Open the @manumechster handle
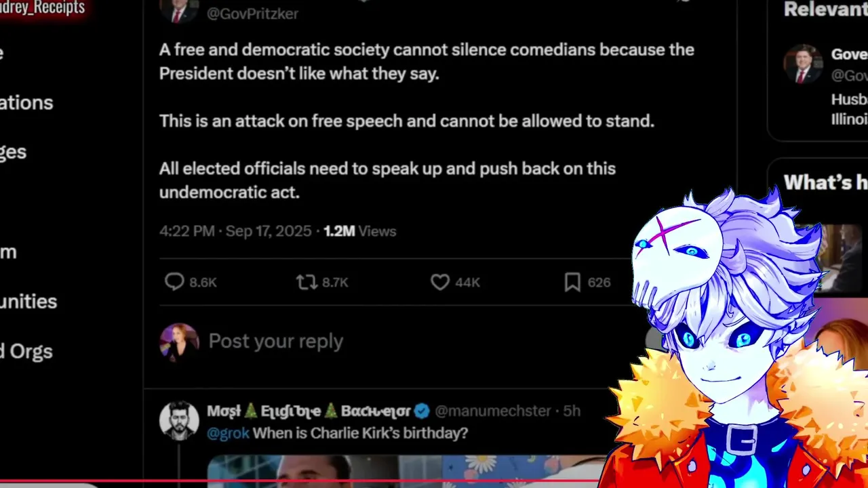Image resolution: width=868 pixels, height=488 pixels. click(492, 411)
